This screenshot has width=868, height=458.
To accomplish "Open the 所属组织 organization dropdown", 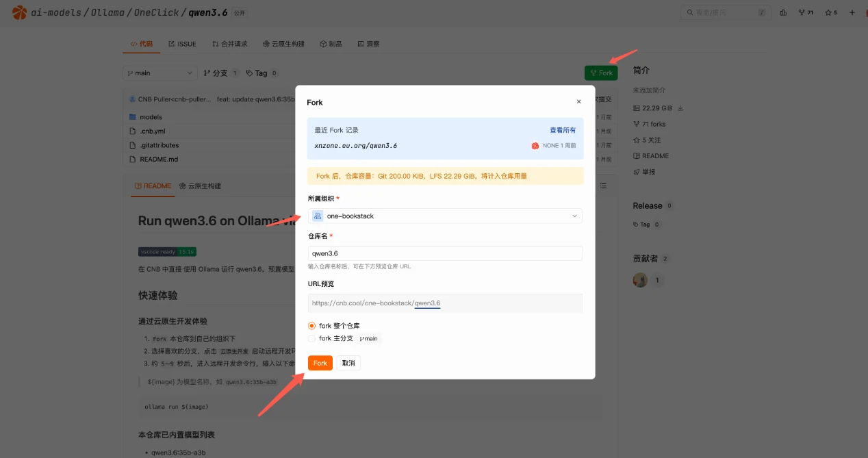I will click(x=445, y=216).
